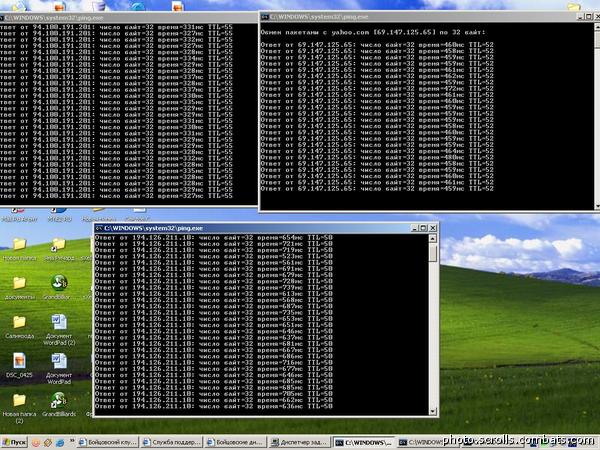This screenshot has width=600, height=450.
Task: Open the Пуск start menu
Action: [x=15, y=443]
